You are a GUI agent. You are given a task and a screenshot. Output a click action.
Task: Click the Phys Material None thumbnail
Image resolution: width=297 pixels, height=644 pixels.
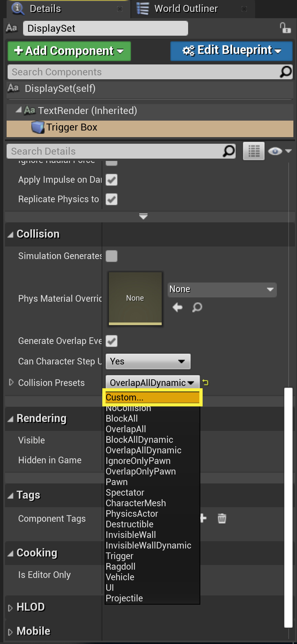coord(135,298)
